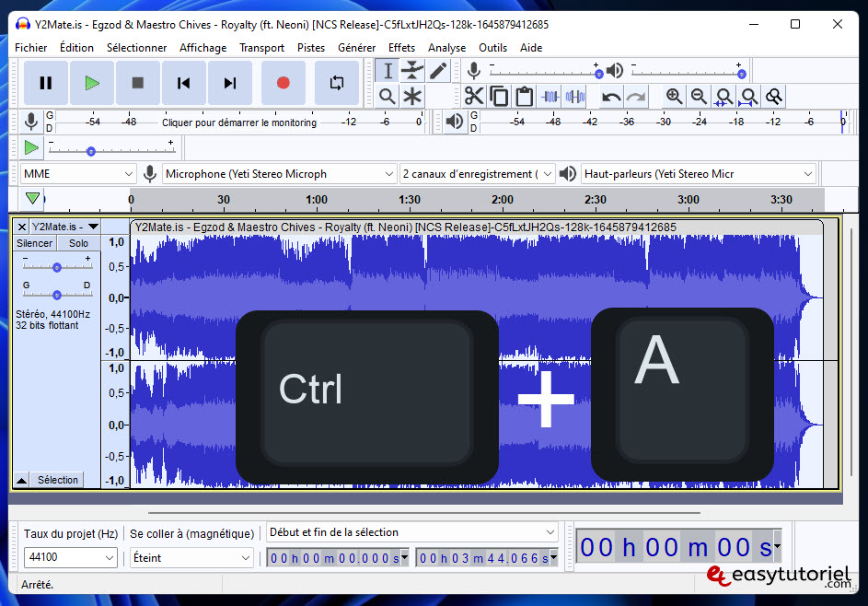Viewport: 868px width, 606px height.
Task: Redo the last undone action
Action: (x=636, y=97)
